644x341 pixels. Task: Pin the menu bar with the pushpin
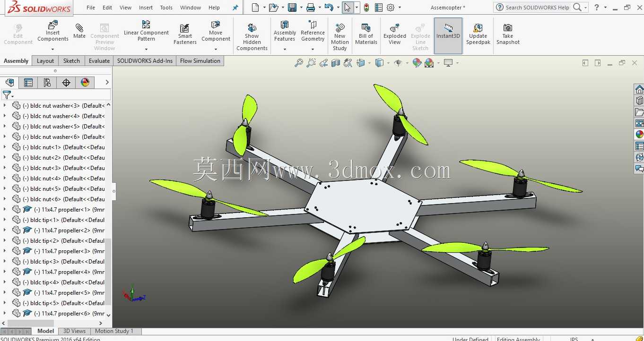tap(235, 8)
